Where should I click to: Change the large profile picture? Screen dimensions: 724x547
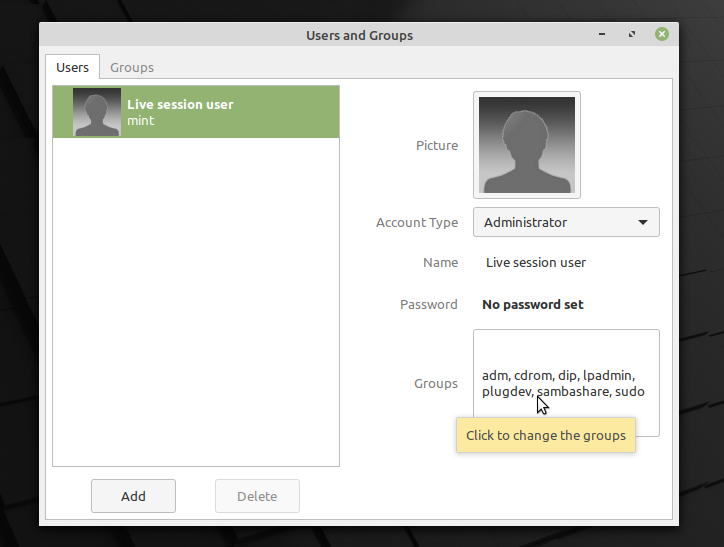528,145
